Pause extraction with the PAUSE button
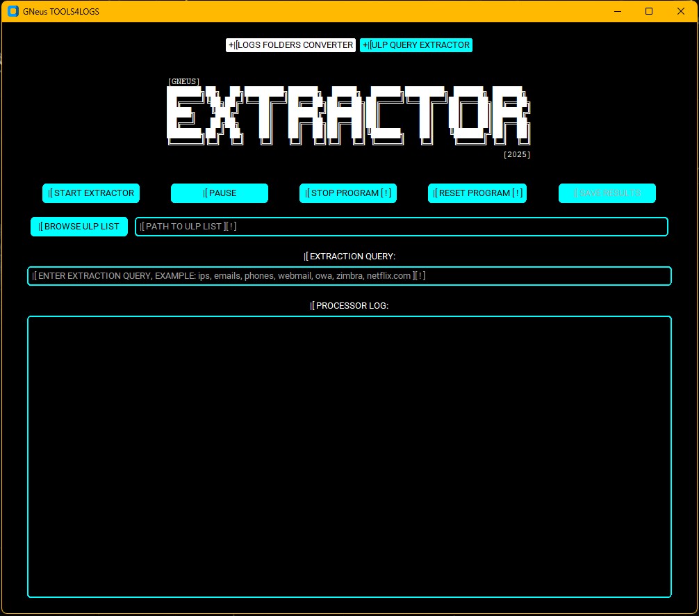 (x=220, y=193)
